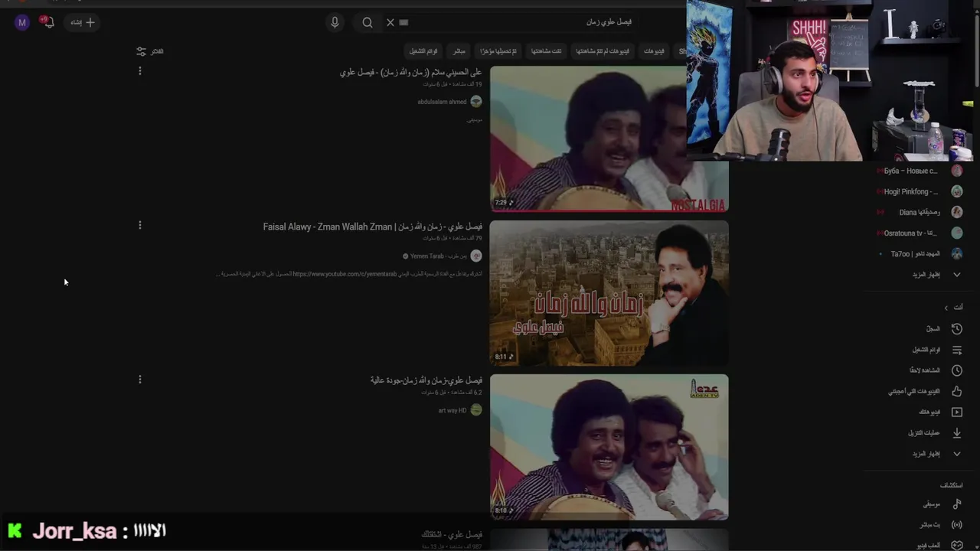The image size is (980, 551).
Task: Open Liked videos thumbs-up icon
Action: (956, 391)
